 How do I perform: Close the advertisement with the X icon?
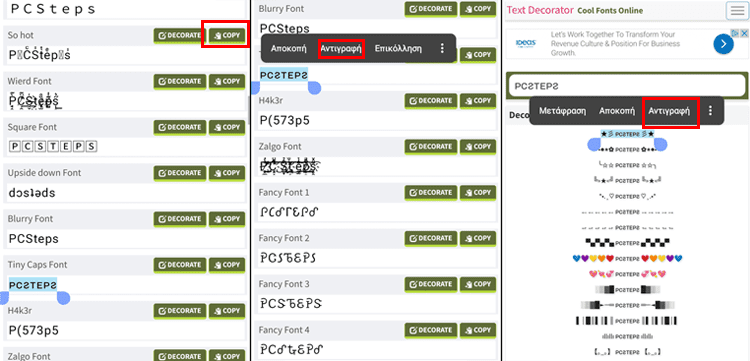pyautogui.click(x=744, y=33)
